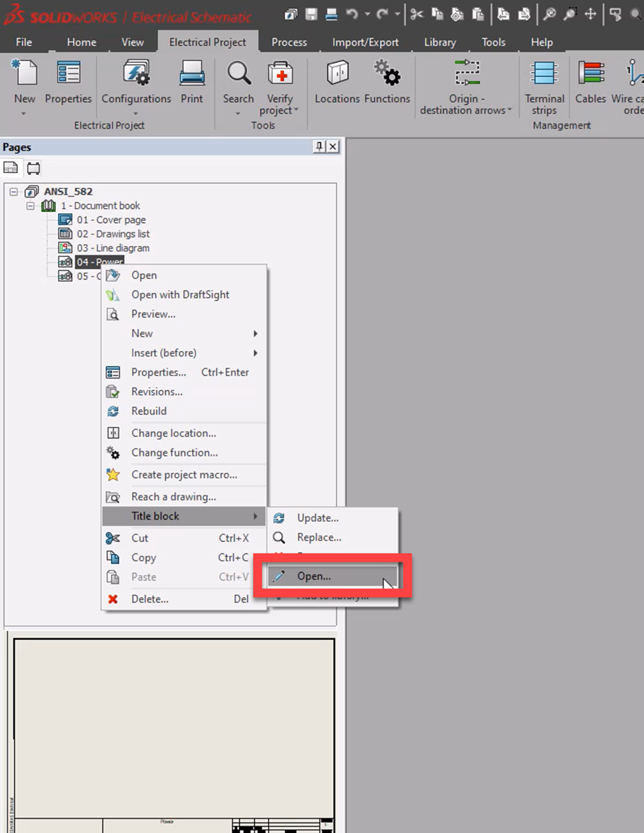This screenshot has height=833, width=644.
Task: Select the 01 - Cover page item
Action: [x=111, y=220]
